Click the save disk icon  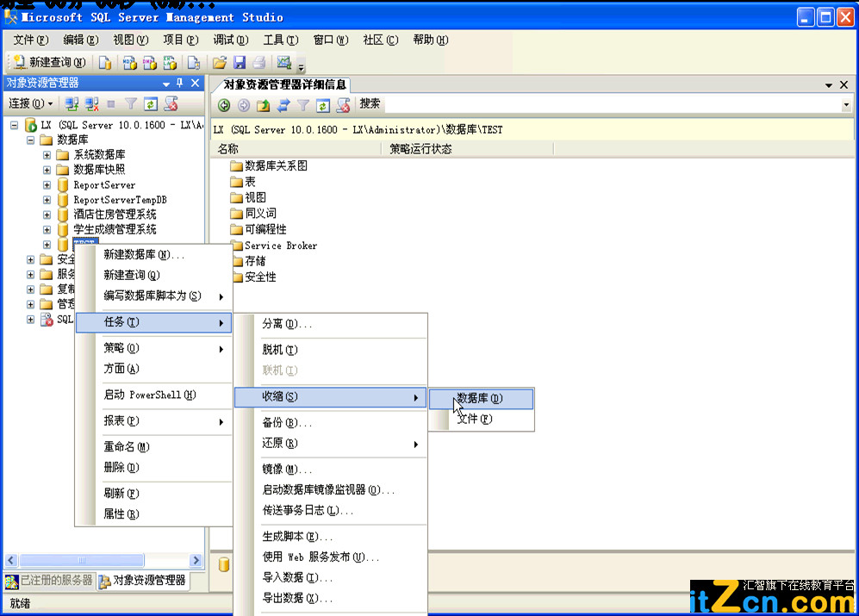click(x=240, y=63)
